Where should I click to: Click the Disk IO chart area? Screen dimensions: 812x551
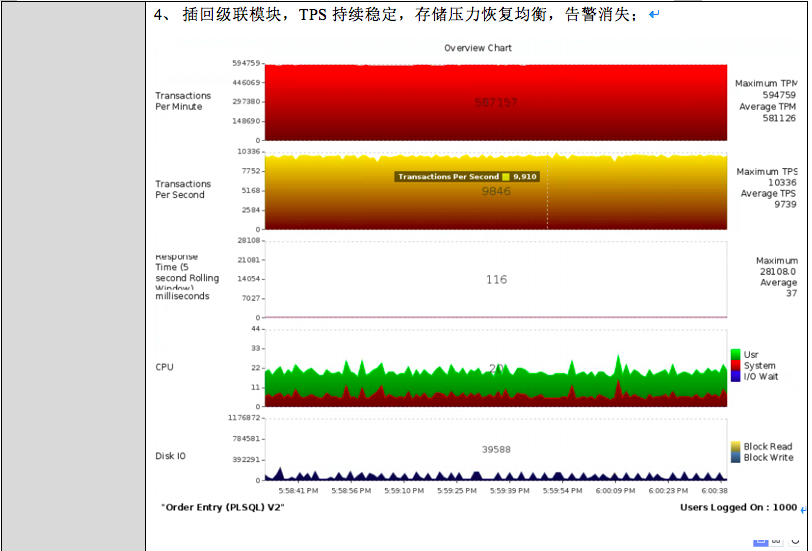click(496, 450)
